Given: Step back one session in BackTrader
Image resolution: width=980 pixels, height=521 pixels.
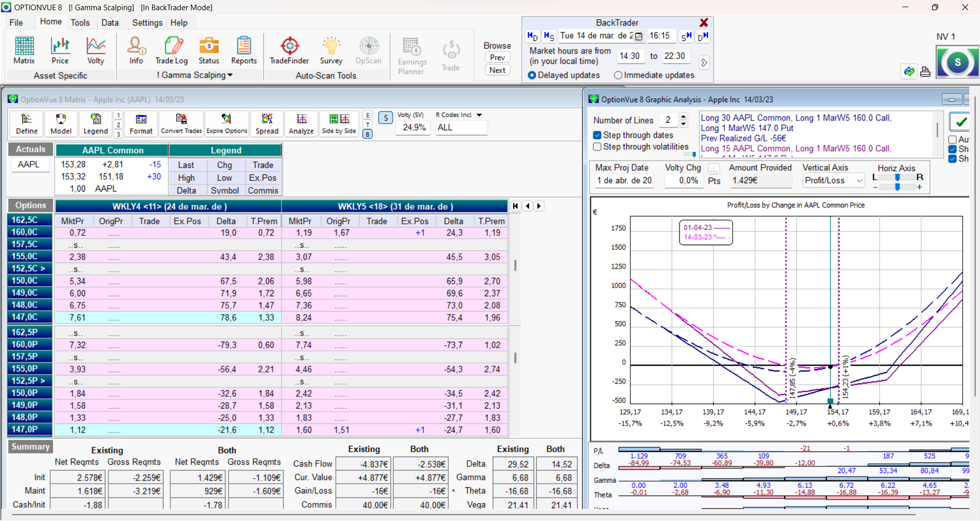Looking at the screenshot, I should tap(549, 36).
